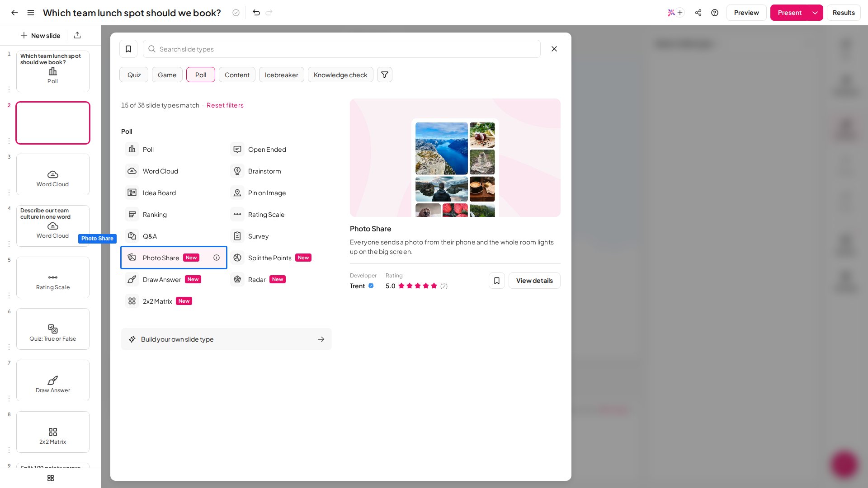This screenshot has width=868, height=488.
Task: Choose the 2x2 Matrix slide type
Action: [x=174, y=301]
